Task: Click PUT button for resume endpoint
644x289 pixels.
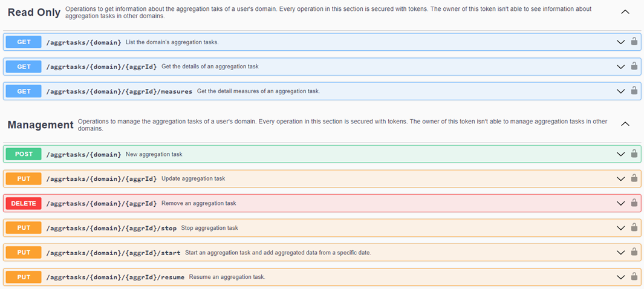Action: 24,277
